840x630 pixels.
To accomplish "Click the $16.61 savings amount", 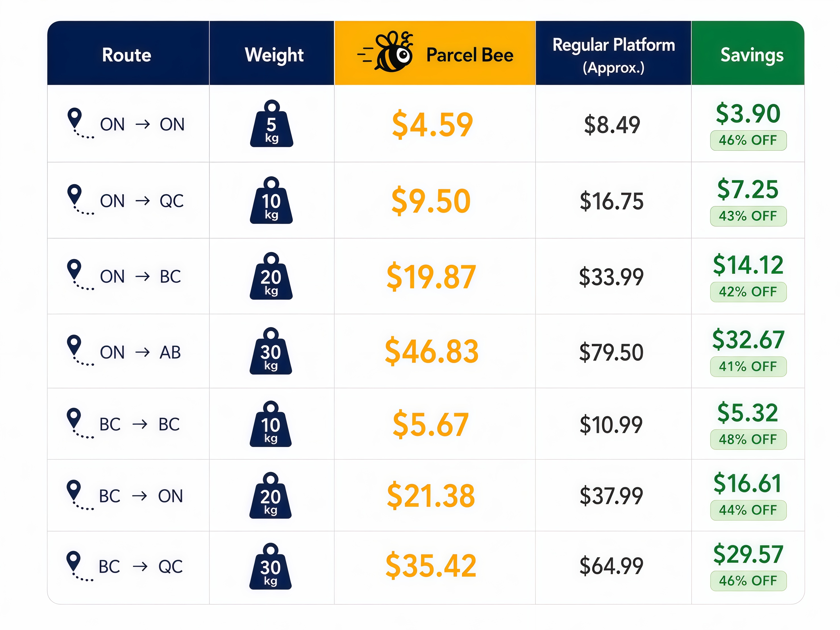I will click(x=747, y=483).
